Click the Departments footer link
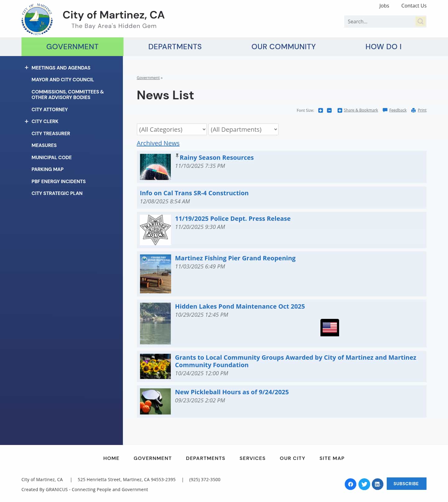The image size is (448, 502). (205, 458)
